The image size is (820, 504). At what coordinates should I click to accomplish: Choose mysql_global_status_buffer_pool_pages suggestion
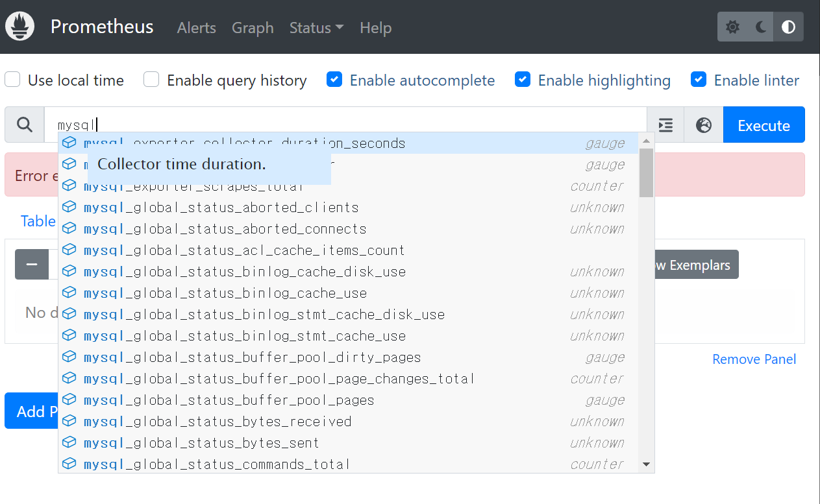tap(349, 400)
